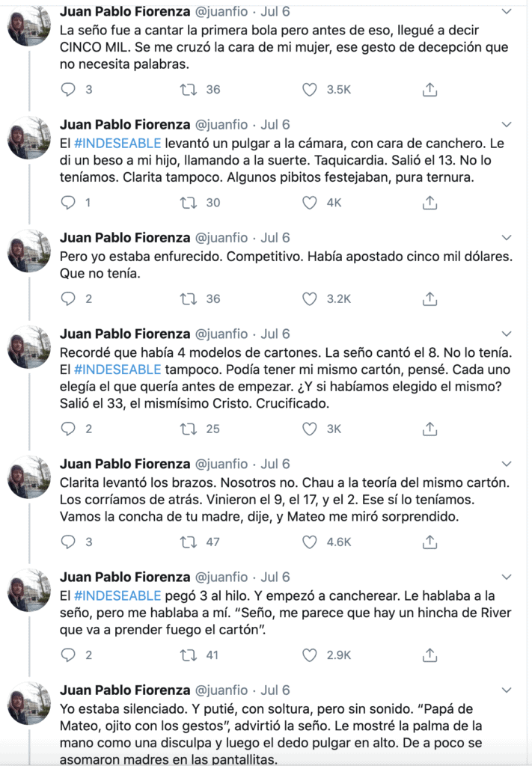This screenshot has width=532, height=766.
Task: Open profile avatar beside 'Clarita levantó' tweet
Action: [29, 477]
